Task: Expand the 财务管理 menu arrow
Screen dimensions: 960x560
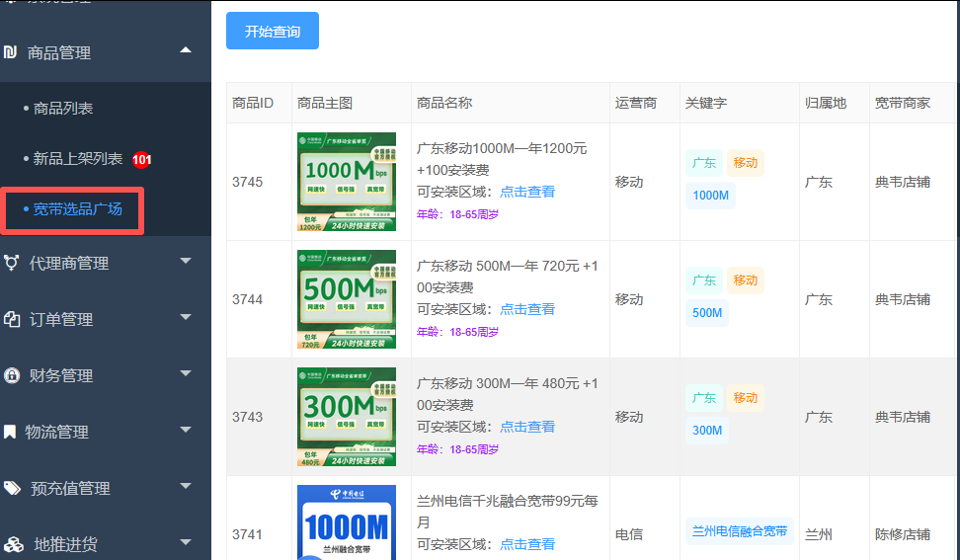Action: click(x=186, y=373)
